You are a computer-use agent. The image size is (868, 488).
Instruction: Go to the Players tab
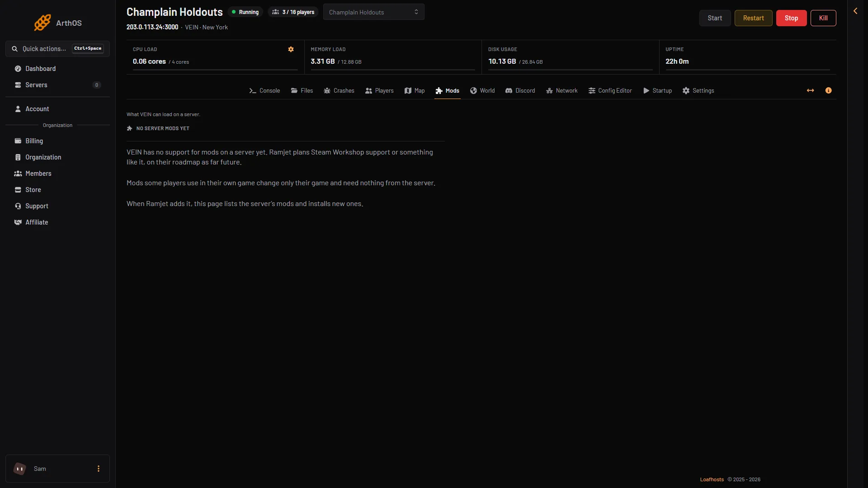tap(379, 91)
